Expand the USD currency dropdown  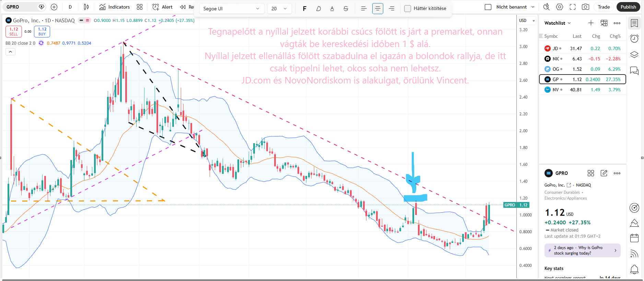(527, 21)
